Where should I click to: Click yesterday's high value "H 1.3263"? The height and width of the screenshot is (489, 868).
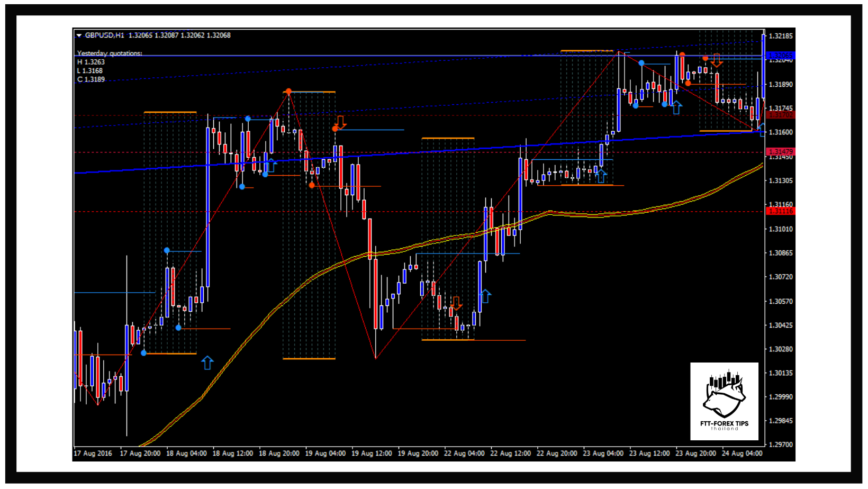click(91, 62)
